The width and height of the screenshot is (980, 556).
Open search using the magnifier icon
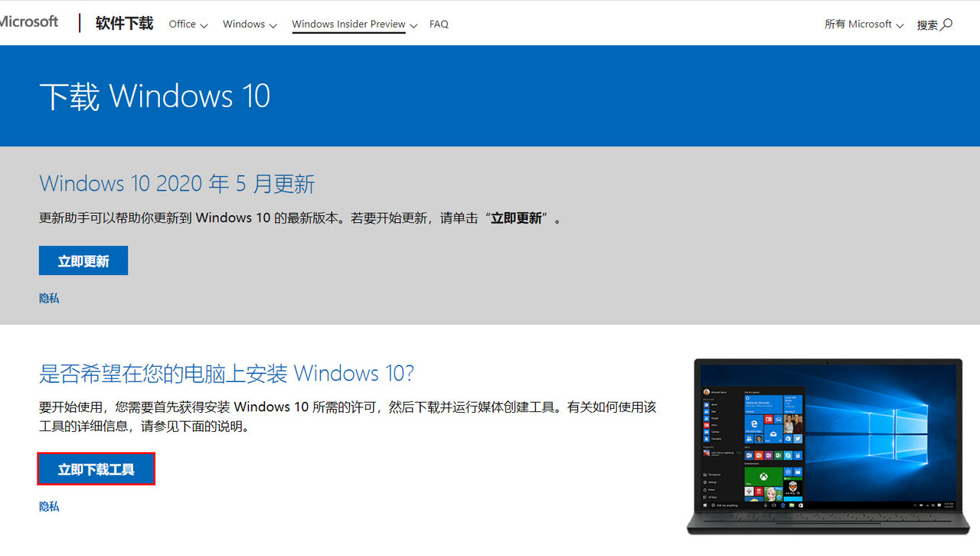(947, 24)
